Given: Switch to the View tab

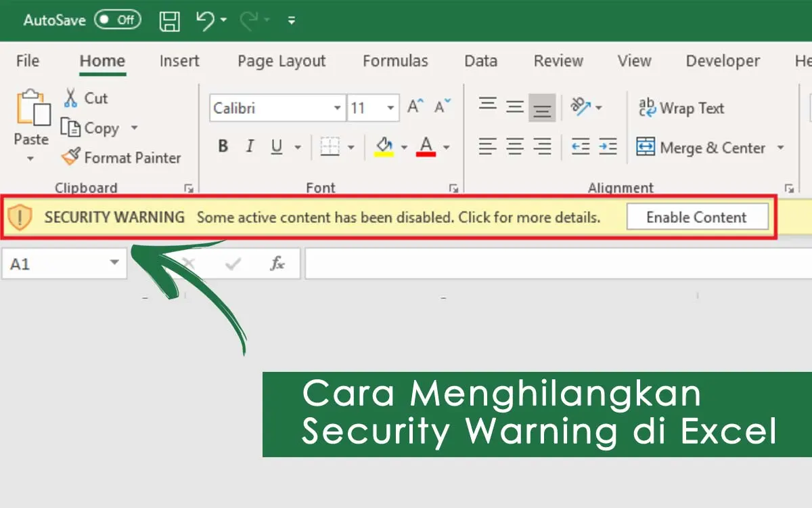Looking at the screenshot, I should (x=634, y=61).
